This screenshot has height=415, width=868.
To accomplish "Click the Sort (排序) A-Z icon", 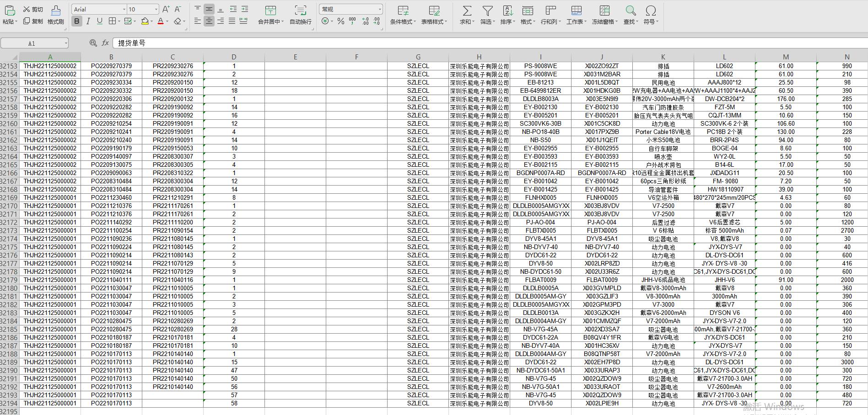I will click(x=507, y=11).
